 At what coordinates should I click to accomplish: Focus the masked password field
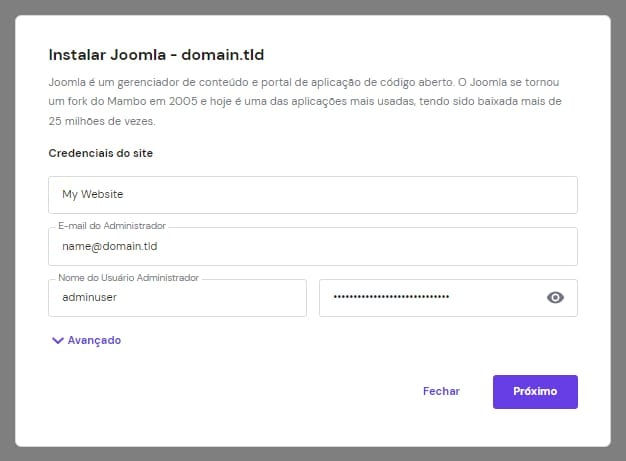pos(430,298)
